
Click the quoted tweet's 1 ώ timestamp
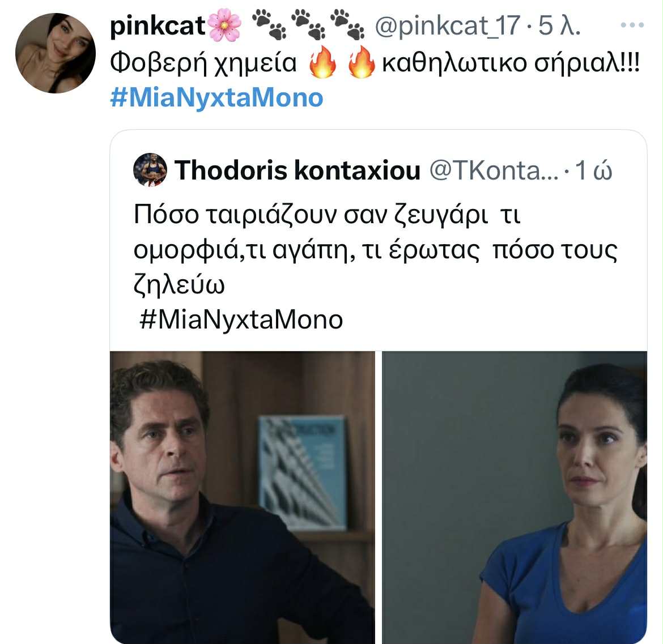[594, 170]
